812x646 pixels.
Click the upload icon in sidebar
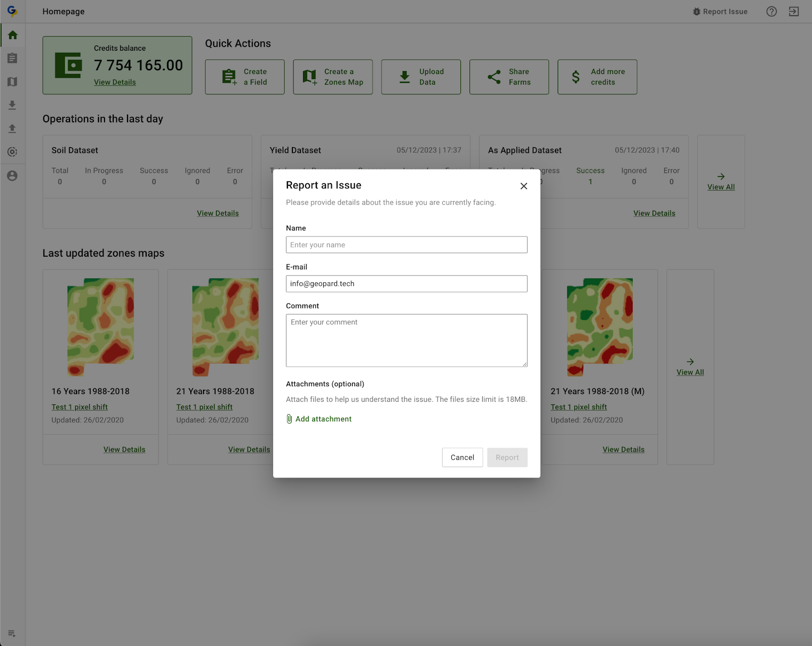pos(13,128)
